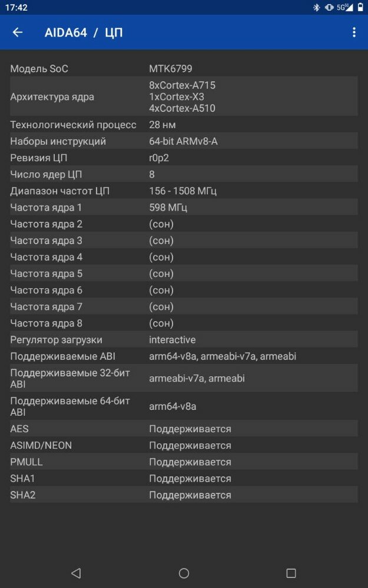Tap the Android home circle button
Image resolution: width=368 pixels, height=588 pixels.
point(184,573)
